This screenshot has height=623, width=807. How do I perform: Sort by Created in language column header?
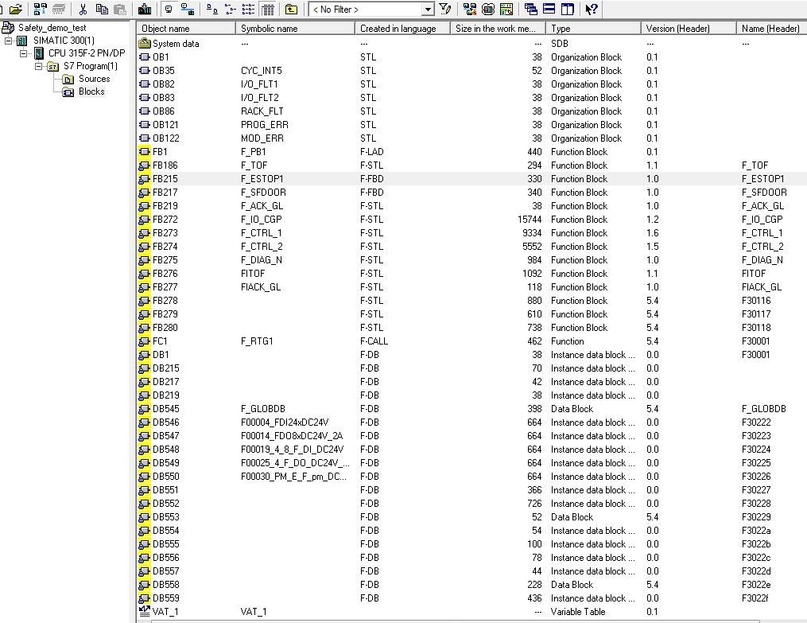[x=402, y=28]
